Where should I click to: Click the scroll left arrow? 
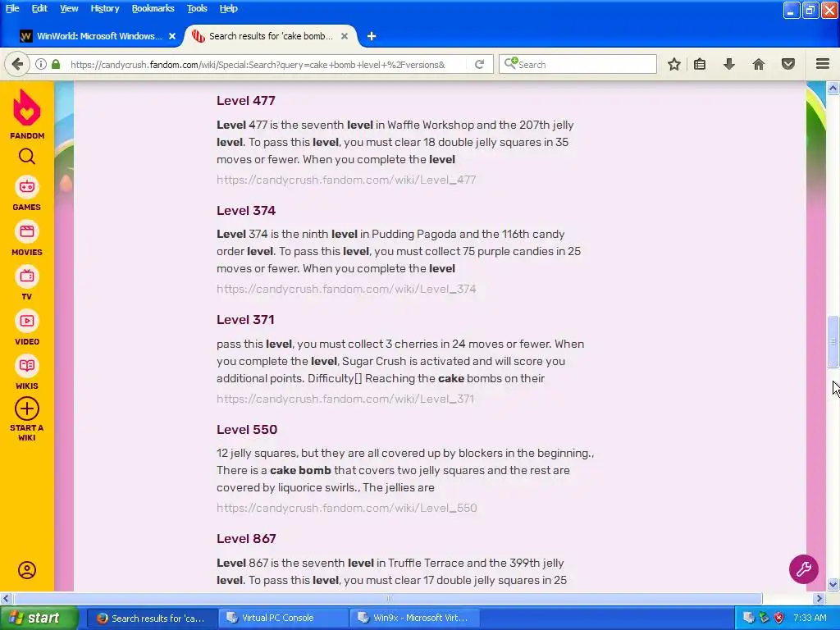[6, 598]
